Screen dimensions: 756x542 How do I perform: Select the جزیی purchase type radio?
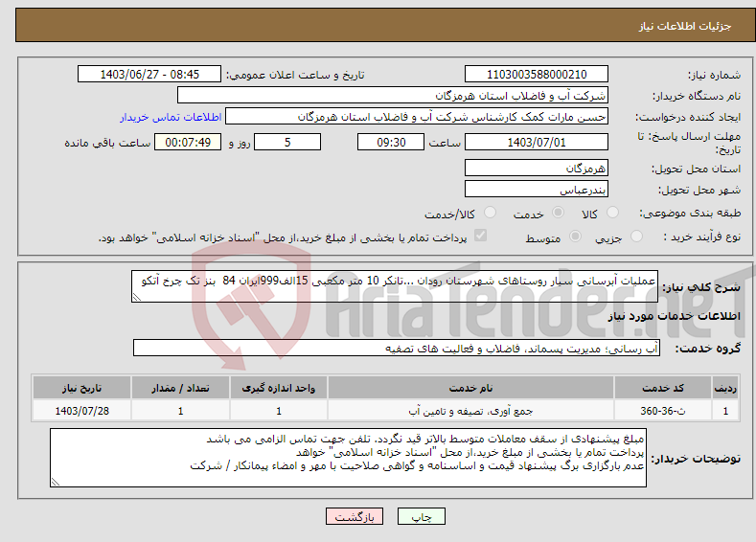click(636, 237)
